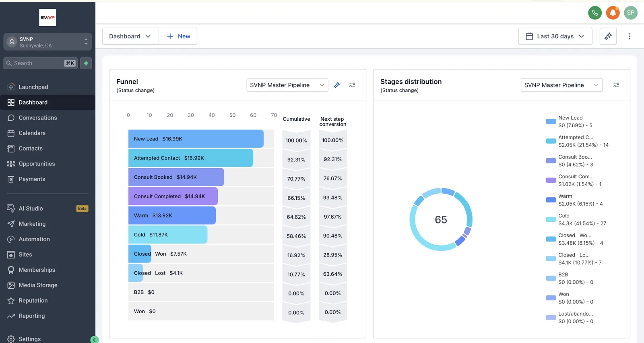
Task: Open Funnel SVNP Master Pipeline dropdown
Action: coord(287,85)
